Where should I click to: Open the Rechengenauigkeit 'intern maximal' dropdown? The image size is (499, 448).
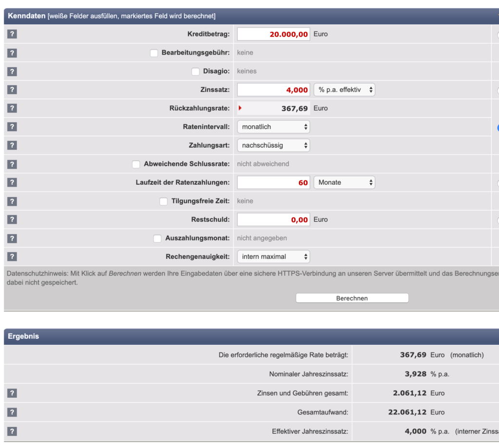click(273, 256)
